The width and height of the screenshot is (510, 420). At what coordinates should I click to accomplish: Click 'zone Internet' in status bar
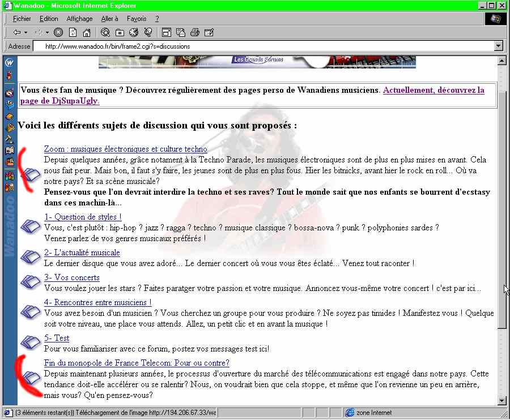tap(374, 413)
